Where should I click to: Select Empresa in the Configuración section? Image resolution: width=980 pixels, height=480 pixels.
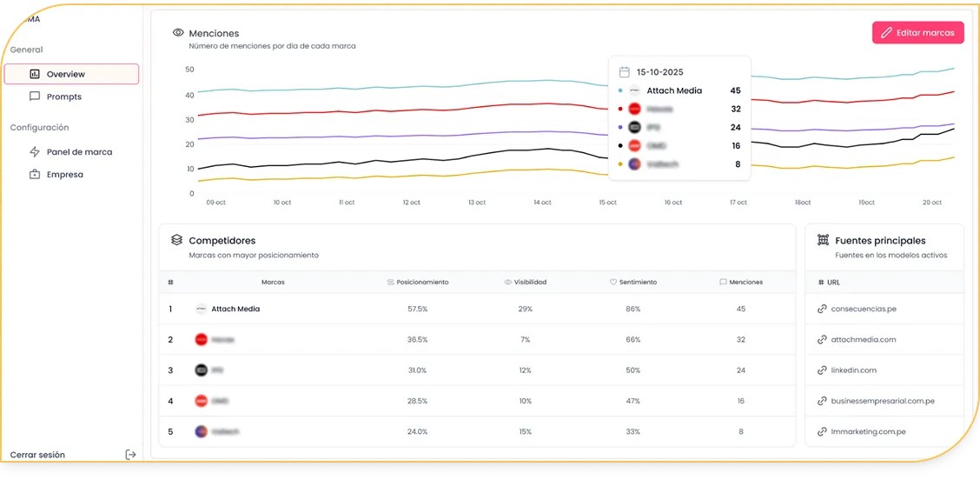(x=64, y=175)
